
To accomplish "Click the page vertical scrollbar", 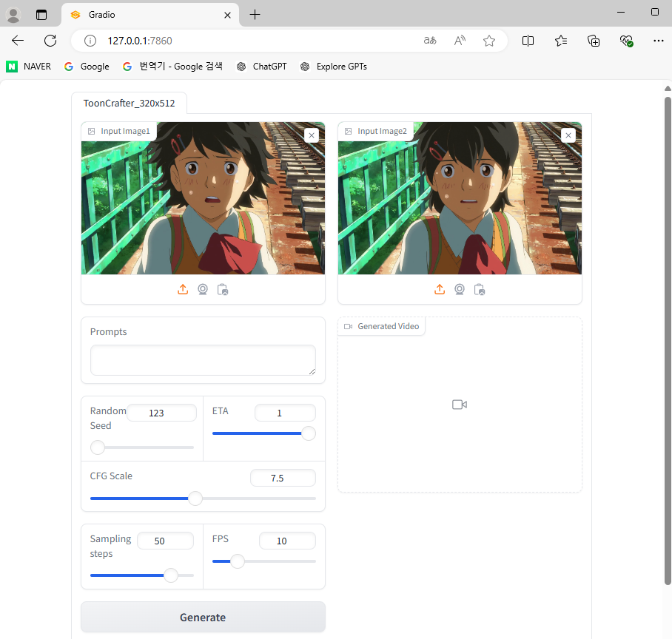I will [x=668, y=340].
